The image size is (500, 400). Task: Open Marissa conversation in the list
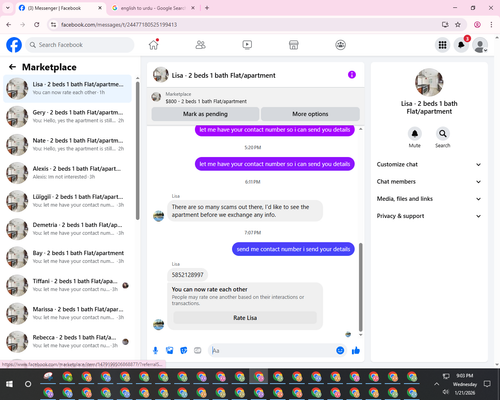pos(68,313)
